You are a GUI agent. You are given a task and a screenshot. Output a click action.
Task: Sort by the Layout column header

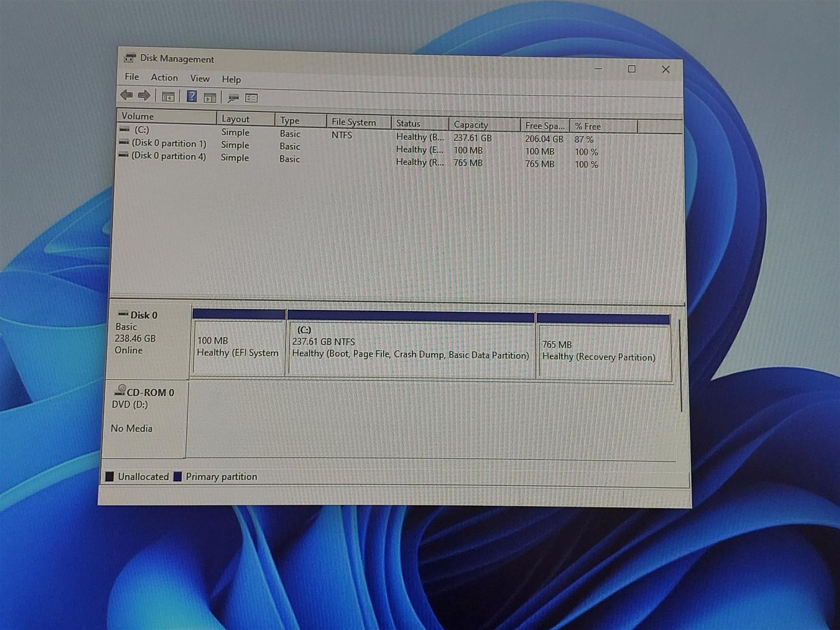246,119
